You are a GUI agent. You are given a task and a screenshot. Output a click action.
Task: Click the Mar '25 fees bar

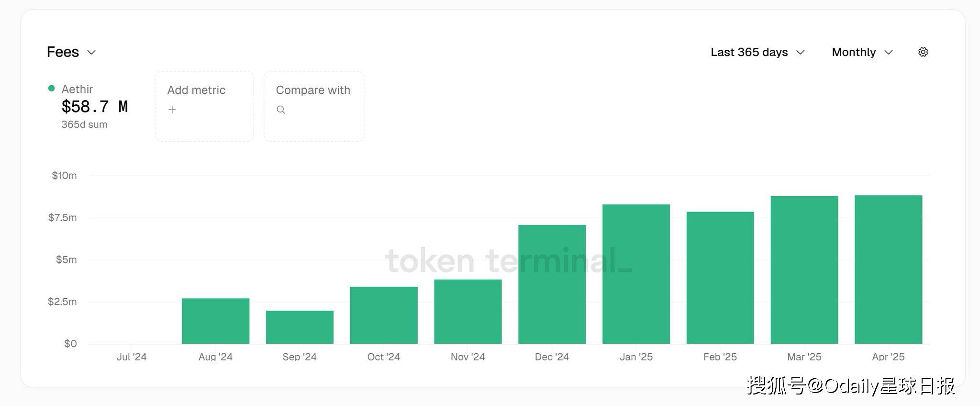tap(804, 270)
